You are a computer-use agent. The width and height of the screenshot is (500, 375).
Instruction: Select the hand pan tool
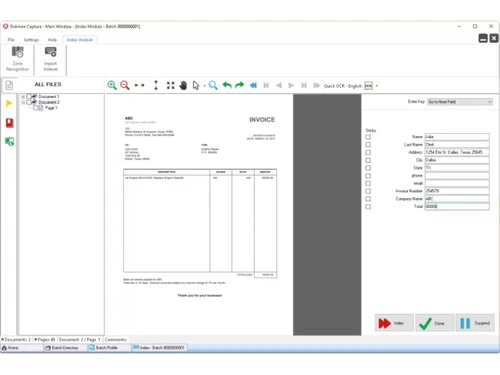(183, 85)
